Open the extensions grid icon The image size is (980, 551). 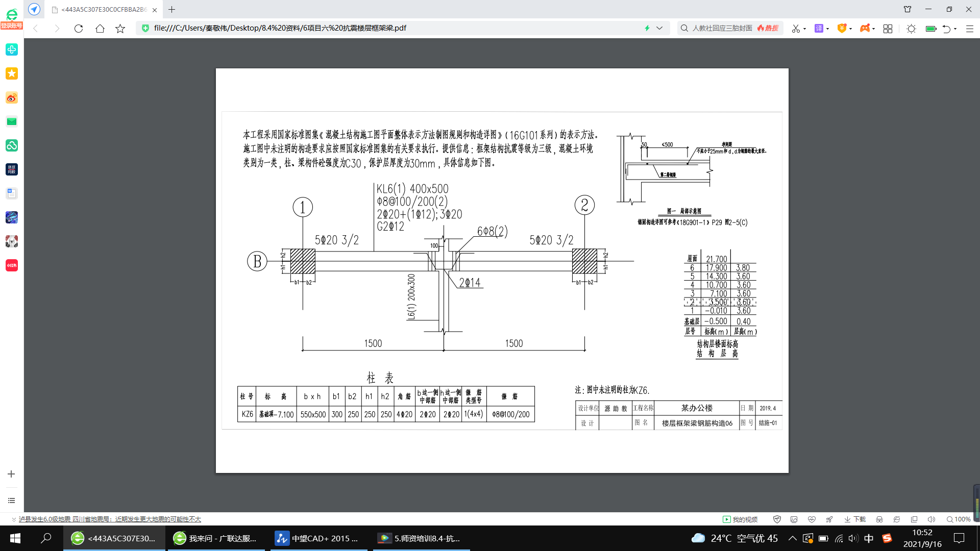(x=888, y=29)
